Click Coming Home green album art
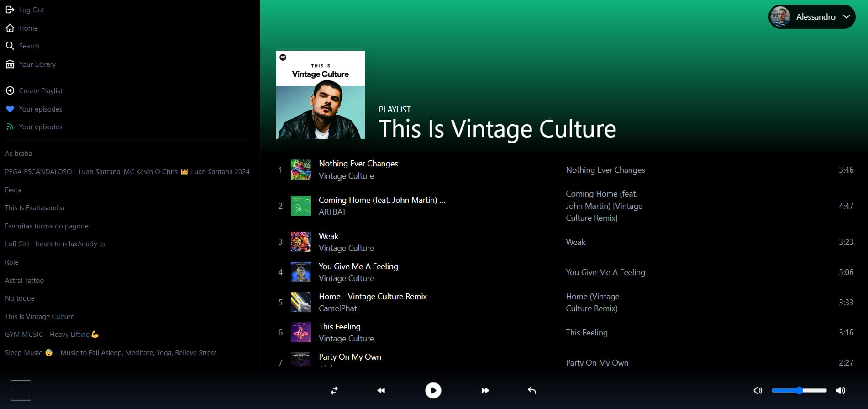Screen dimensions: 868x409 pyautogui.click(x=301, y=206)
